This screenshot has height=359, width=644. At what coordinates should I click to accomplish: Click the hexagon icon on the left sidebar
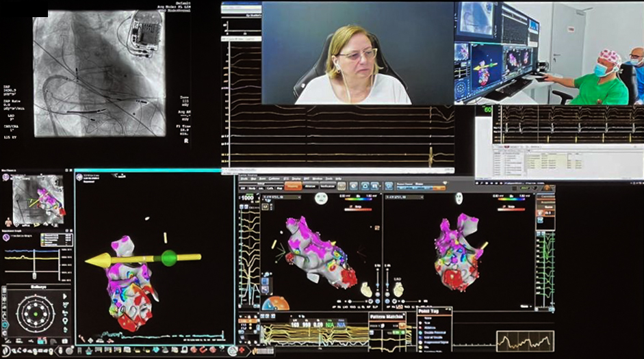pos(5,325)
